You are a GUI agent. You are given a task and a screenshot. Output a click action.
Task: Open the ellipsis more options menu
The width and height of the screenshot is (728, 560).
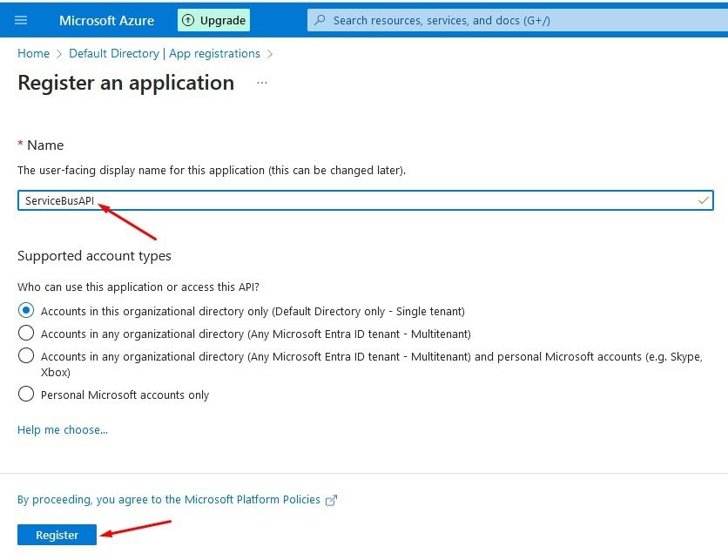pyautogui.click(x=262, y=83)
